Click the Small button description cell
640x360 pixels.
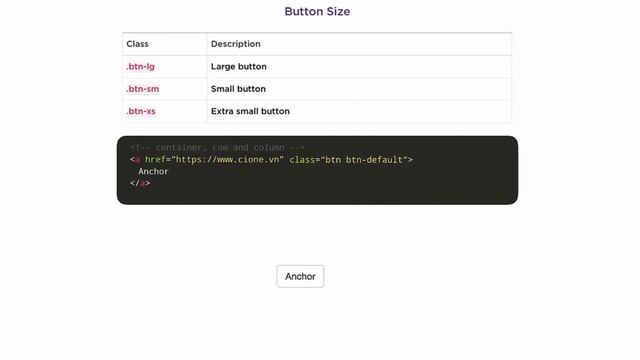click(x=359, y=89)
